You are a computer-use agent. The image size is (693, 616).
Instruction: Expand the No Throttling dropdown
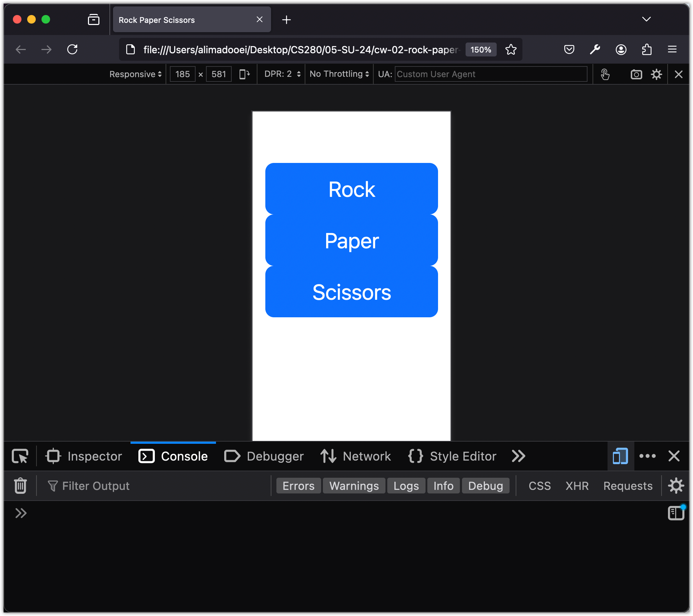coord(339,74)
